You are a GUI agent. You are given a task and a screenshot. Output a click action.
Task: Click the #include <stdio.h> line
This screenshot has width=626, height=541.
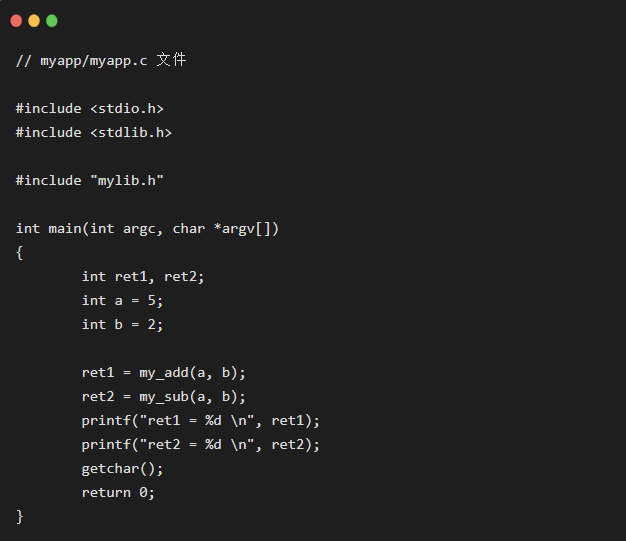coord(90,109)
